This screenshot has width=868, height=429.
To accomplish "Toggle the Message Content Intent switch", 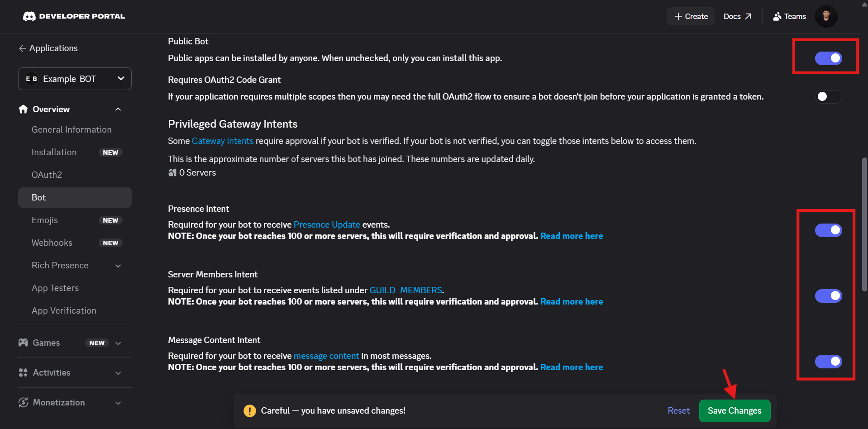I will pyautogui.click(x=828, y=362).
